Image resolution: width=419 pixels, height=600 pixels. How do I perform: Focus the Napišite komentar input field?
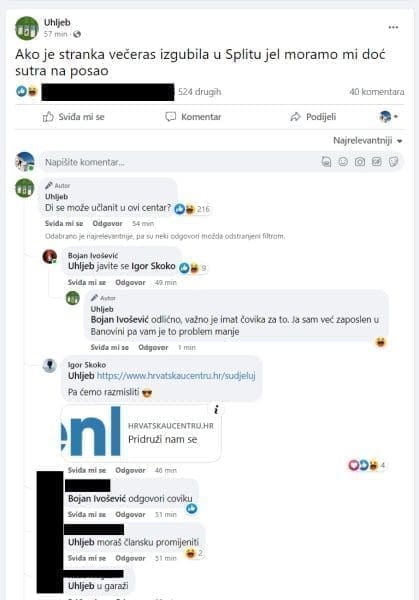click(180, 162)
